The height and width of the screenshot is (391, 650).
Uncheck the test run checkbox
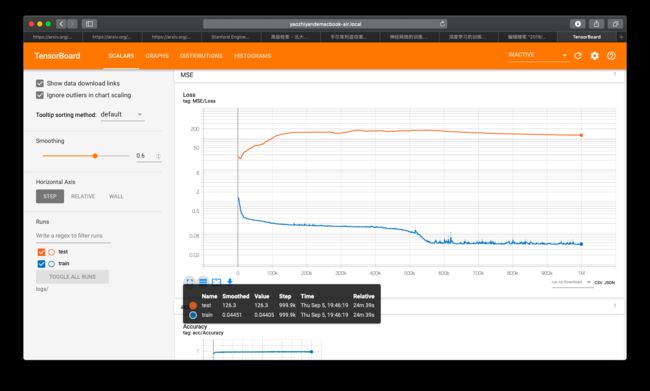pos(41,252)
